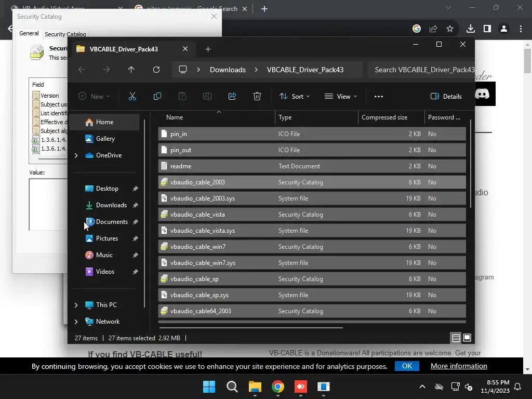Select Home in navigation pane
The height and width of the screenshot is (399, 532).
(x=104, y=122)
